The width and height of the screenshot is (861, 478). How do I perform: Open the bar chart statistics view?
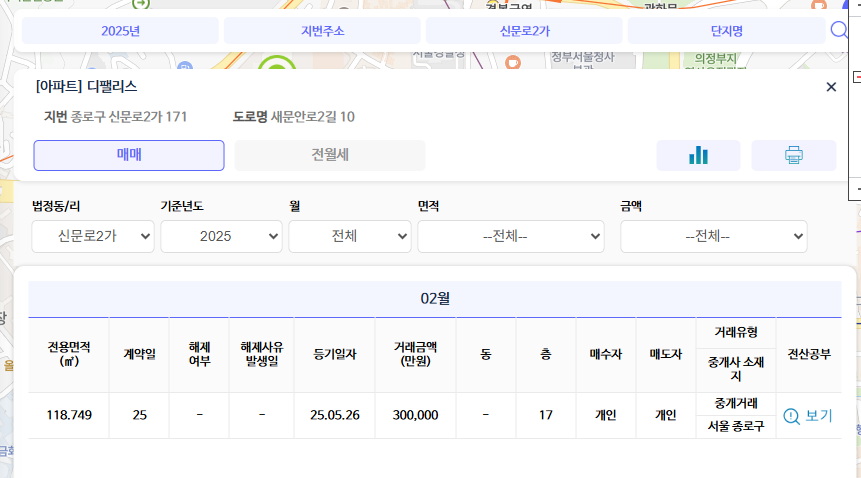coord(698,155)
